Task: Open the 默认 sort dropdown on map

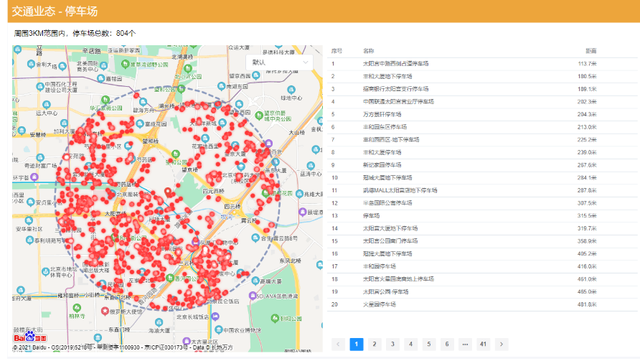Action: [x=280, y=62]
